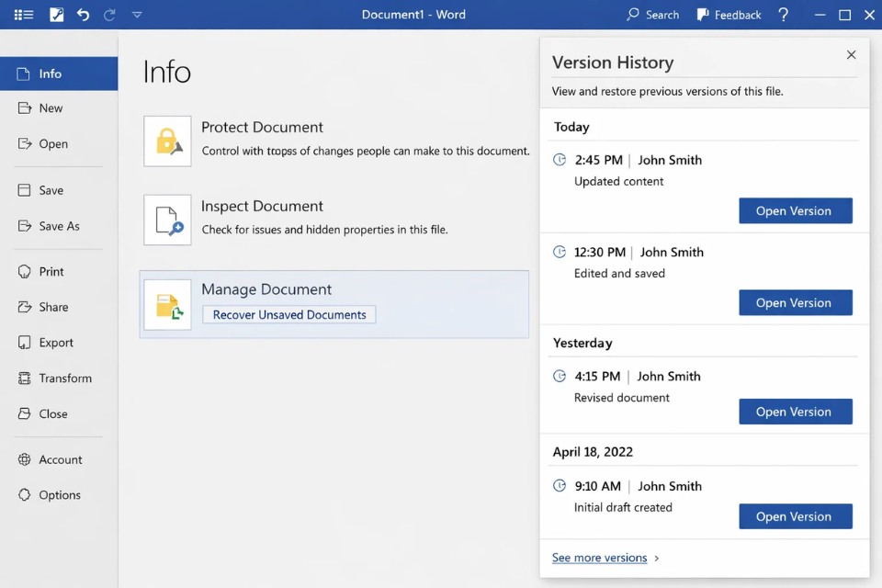Screen dimensions: 882x588
Task: Open Version for yesterday's 4:15 PM revision
Action: click(796, 412)
